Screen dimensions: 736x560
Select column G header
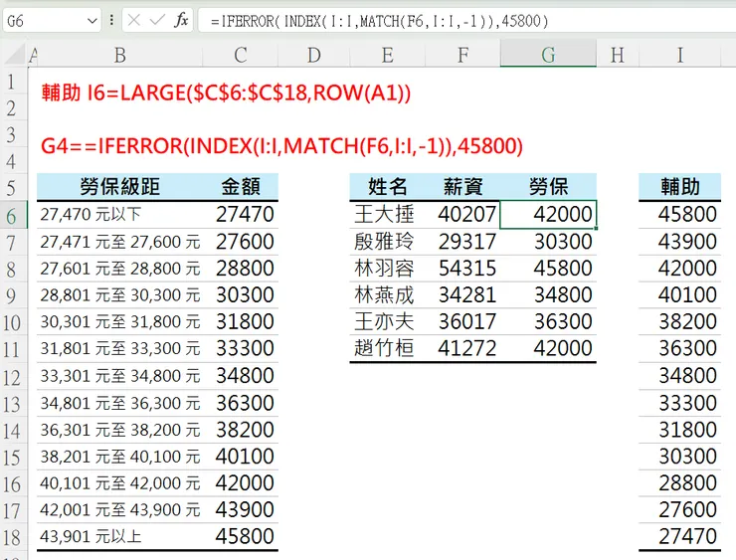click(x=548, y=56)
